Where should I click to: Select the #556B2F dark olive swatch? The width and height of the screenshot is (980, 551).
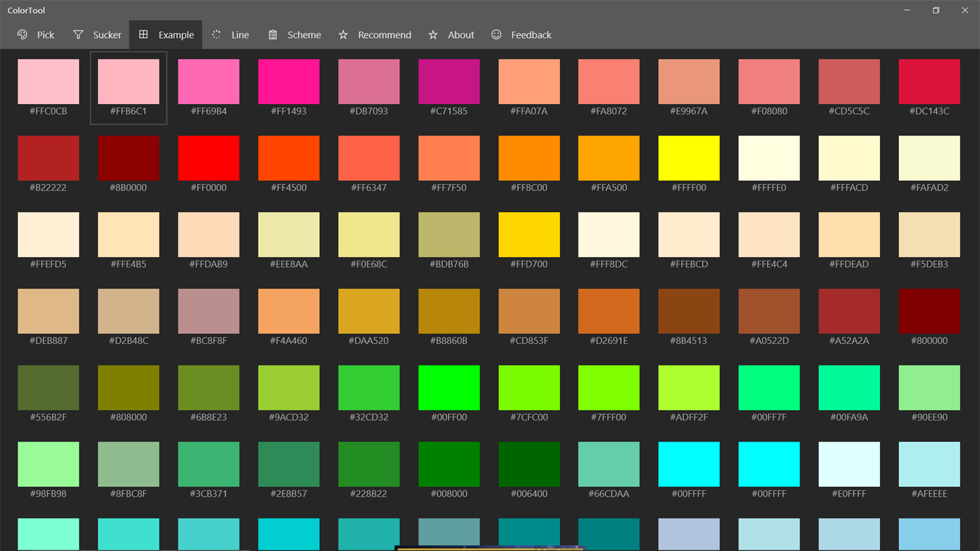pyautogui.click(x=48, y=388)
